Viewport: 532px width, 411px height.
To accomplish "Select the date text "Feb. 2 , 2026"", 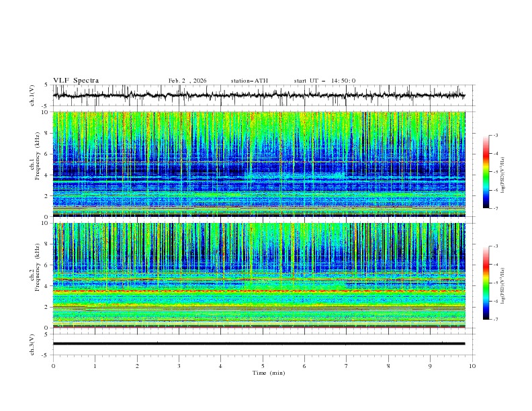I will point(187,81).
